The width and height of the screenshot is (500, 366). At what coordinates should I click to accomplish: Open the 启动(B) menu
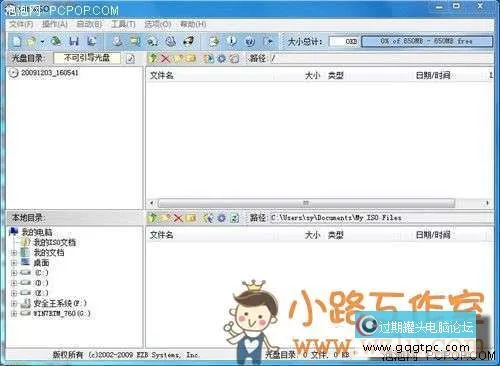pos(89,24)
